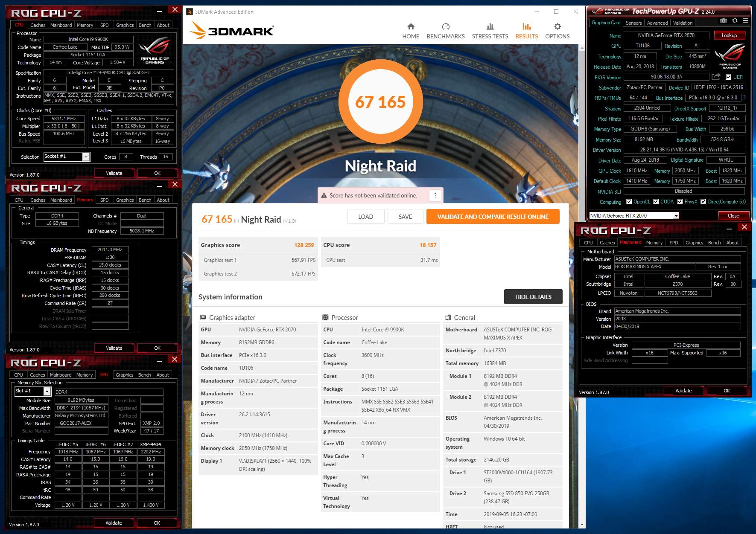
Task: Toggle PhysX checkbox
Action: point(680,202)
